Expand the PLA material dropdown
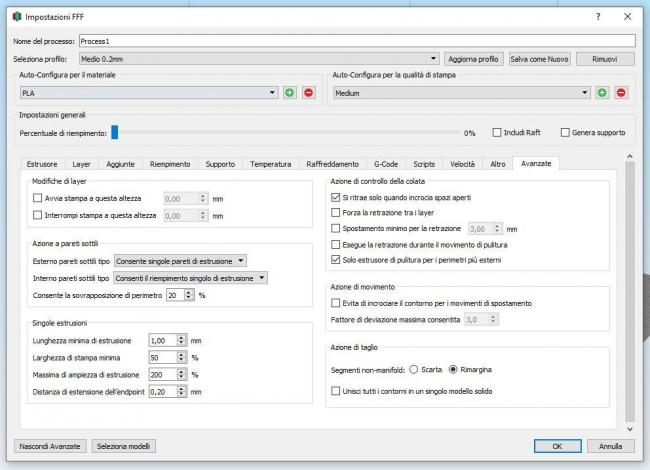The image size is (650, 470). coord(273,93)
